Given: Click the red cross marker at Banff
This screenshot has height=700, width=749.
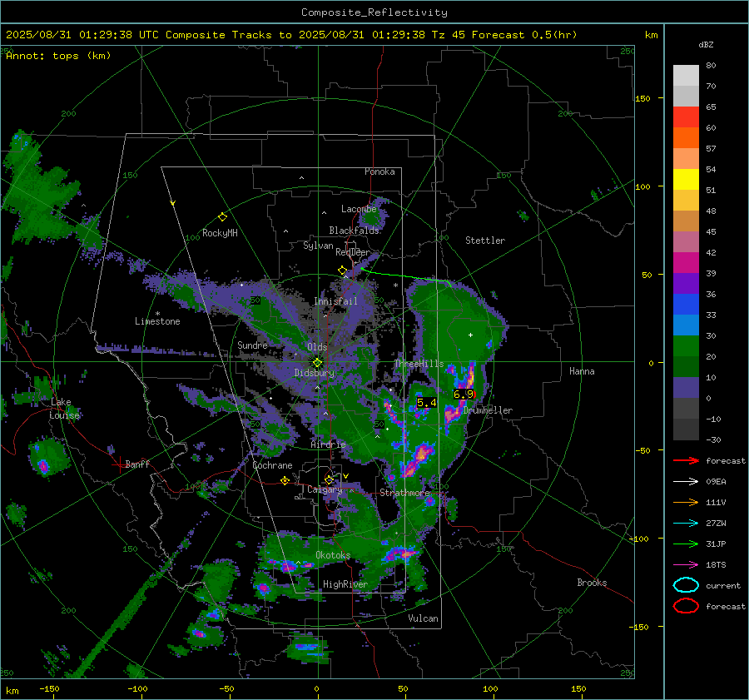Looking at the screenshot, I should 118,464.
